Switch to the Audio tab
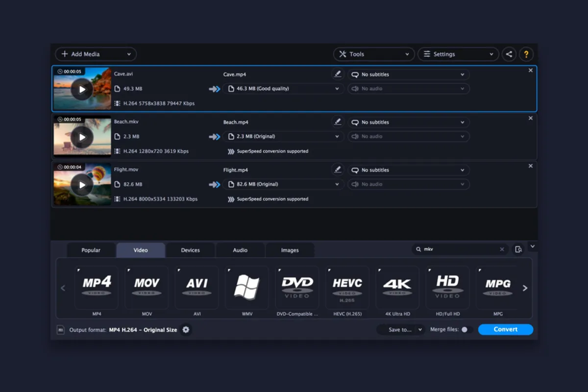This screenshot has height=392, width=588. 240,250
